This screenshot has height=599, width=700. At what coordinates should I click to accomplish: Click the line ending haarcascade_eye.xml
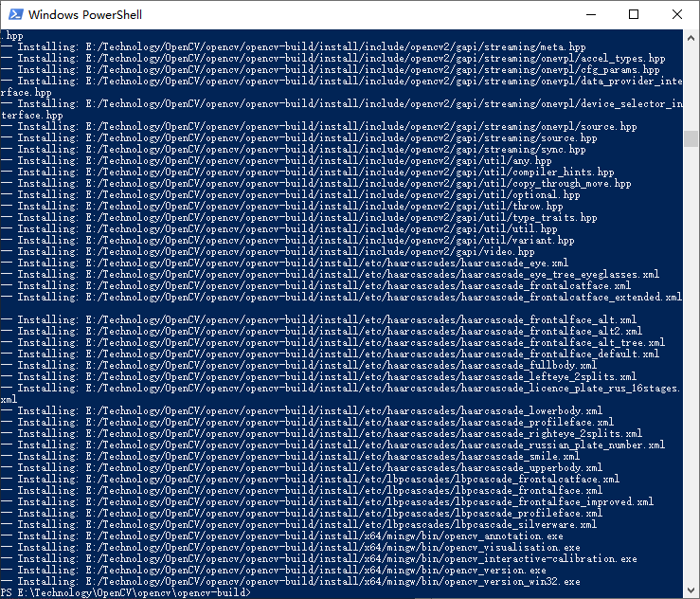coord(285,263)
